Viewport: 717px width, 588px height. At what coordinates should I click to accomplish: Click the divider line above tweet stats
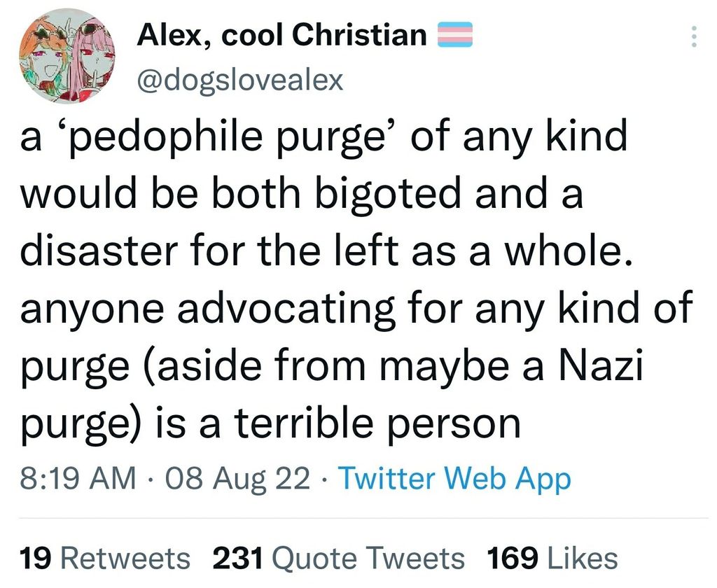point(363,519)
